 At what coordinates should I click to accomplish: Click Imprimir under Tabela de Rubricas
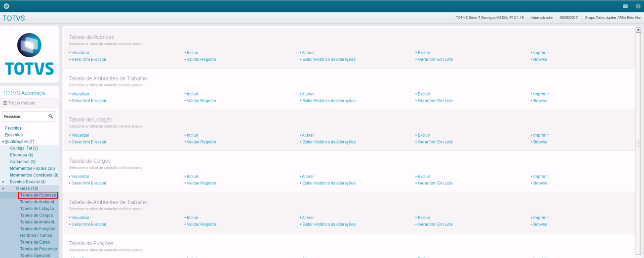coord(541,53)
